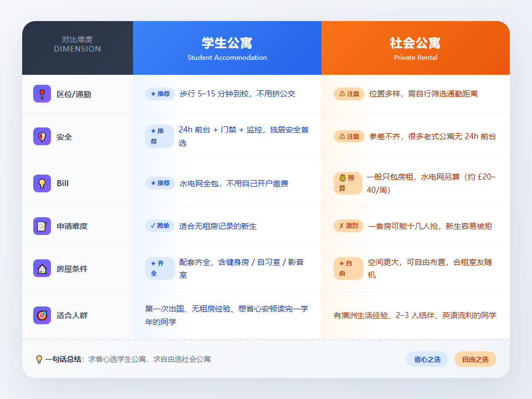Click the shield icon beside 安全
This screenshot has width=532, height=399.
pyautogui.click(x=42, y=136)
